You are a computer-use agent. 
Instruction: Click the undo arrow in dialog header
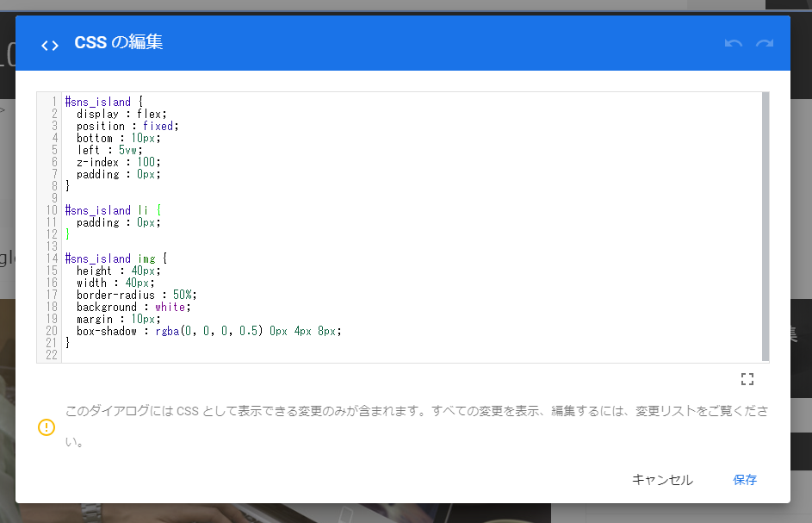pyautogui.click(x=733, y=43)
